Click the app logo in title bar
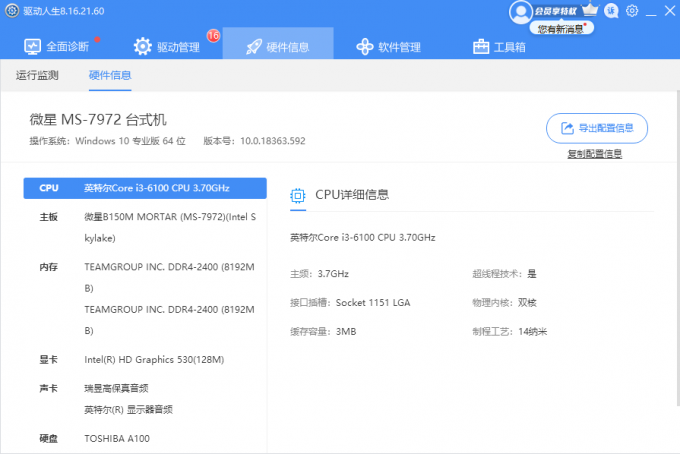Screen dimensions: 680x454 (x=12, y=11)
